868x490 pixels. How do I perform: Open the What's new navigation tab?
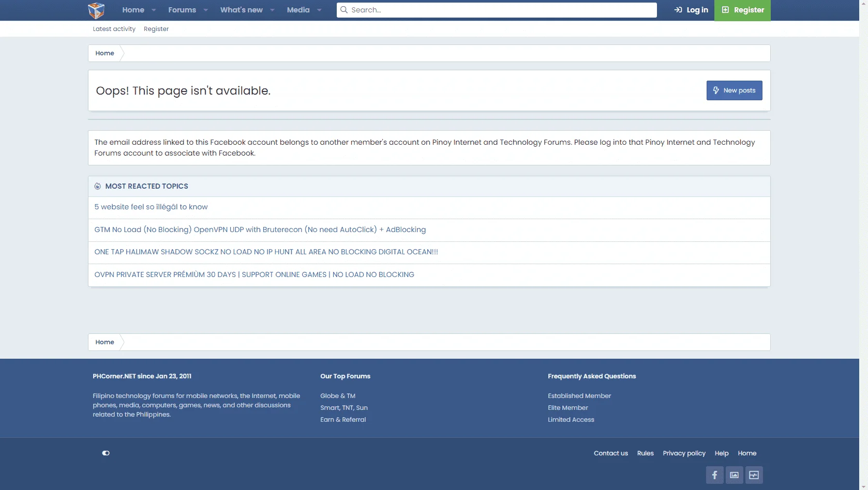[x=242, y=10]
